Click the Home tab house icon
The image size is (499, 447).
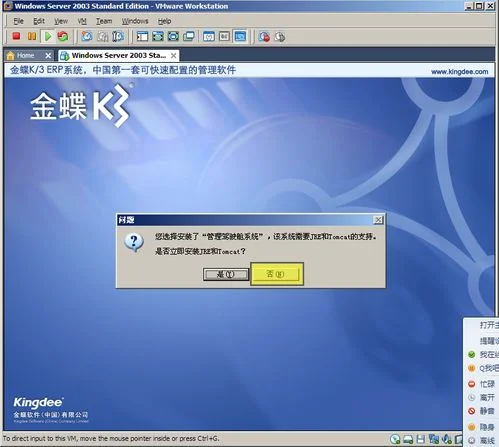click(10, 55)
